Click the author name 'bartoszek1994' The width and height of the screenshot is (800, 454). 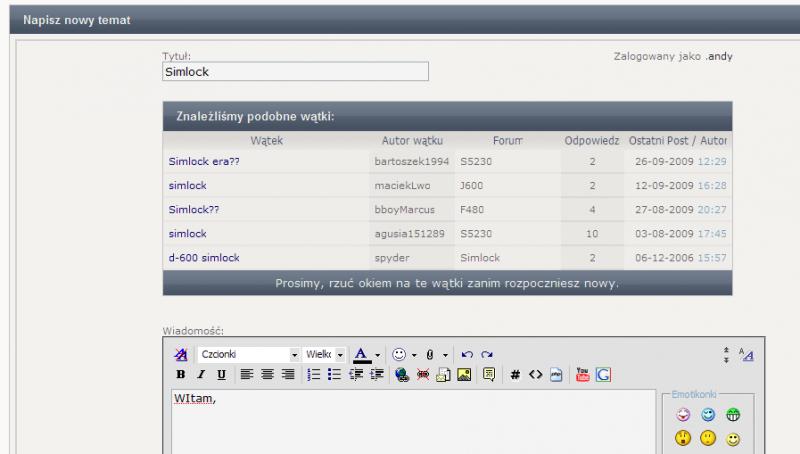point(412,161)
